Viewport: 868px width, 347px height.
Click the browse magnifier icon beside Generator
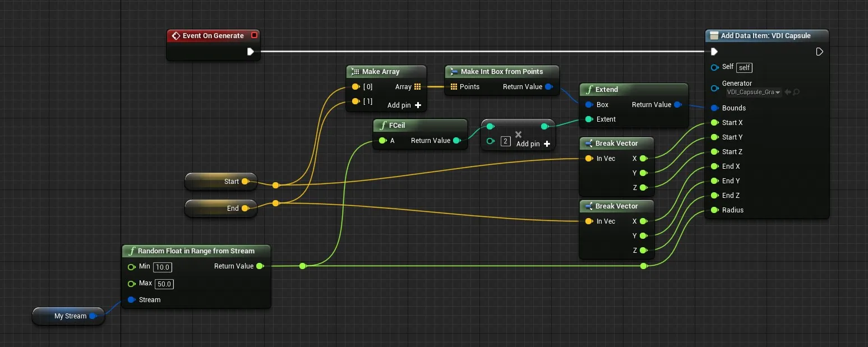[796, 92]
